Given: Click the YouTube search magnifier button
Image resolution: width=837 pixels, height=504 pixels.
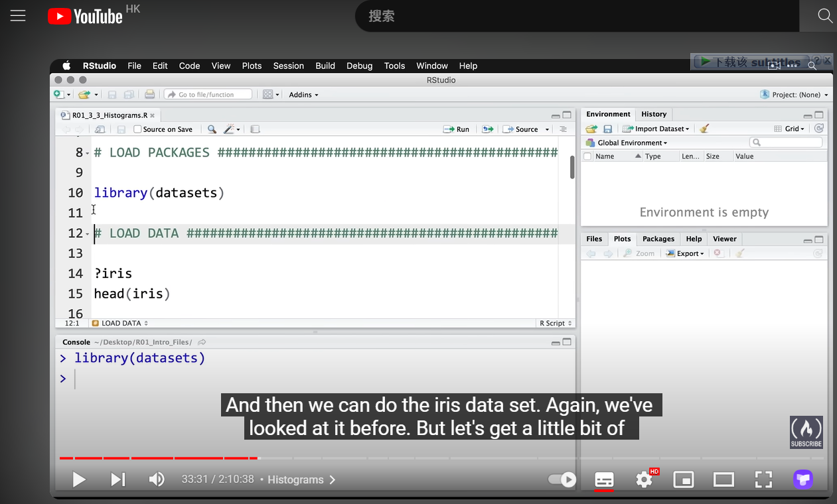Looking at the screenshot, I should (824, 16).
